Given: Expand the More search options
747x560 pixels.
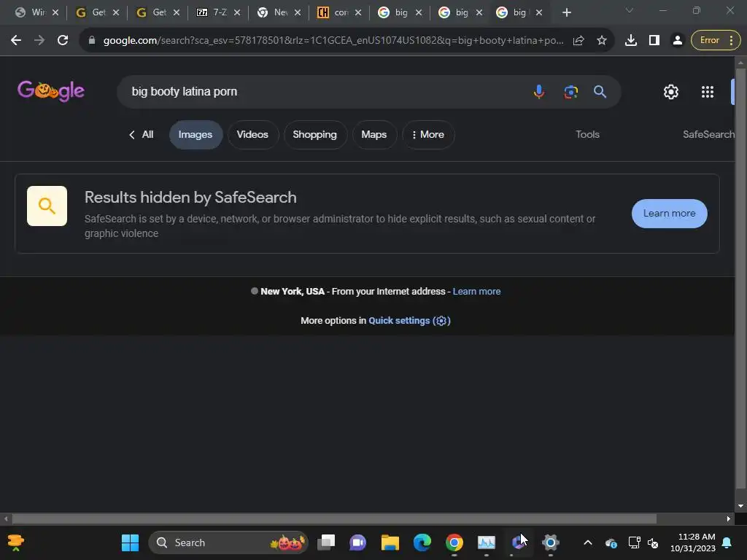Looking at the screenshot, I should 427,135.
